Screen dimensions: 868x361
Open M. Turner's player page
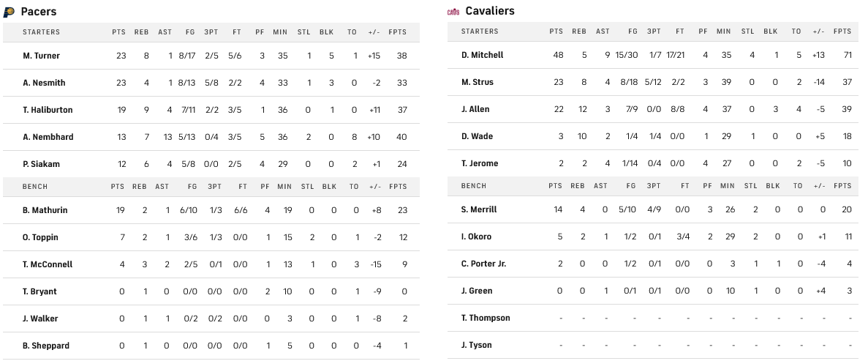(x=42, y=56)
